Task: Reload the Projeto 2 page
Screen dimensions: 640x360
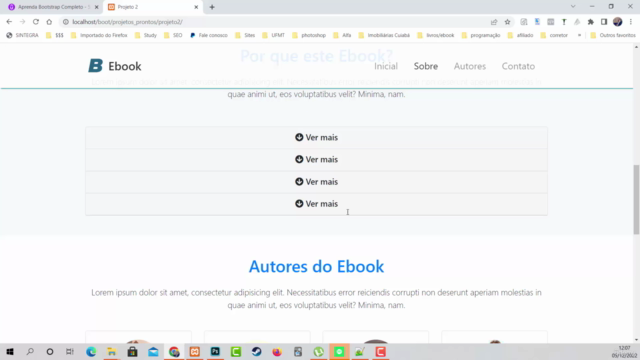Action: 36,22
